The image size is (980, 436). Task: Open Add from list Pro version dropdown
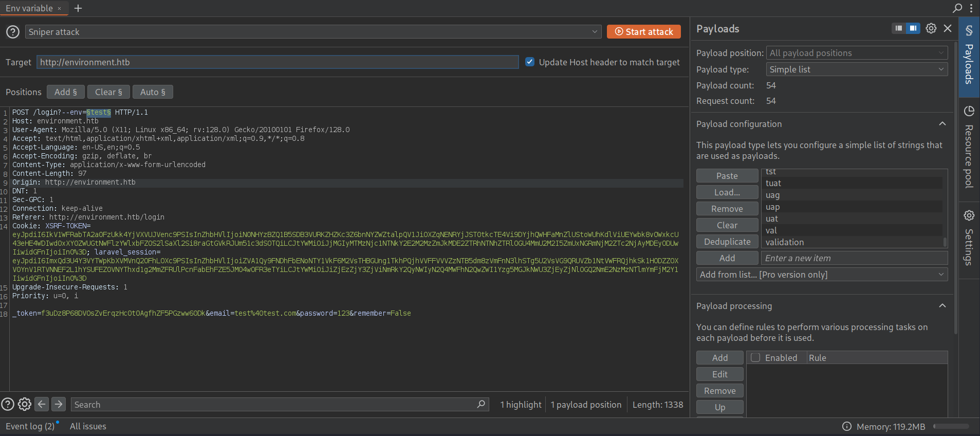point(822,275)
